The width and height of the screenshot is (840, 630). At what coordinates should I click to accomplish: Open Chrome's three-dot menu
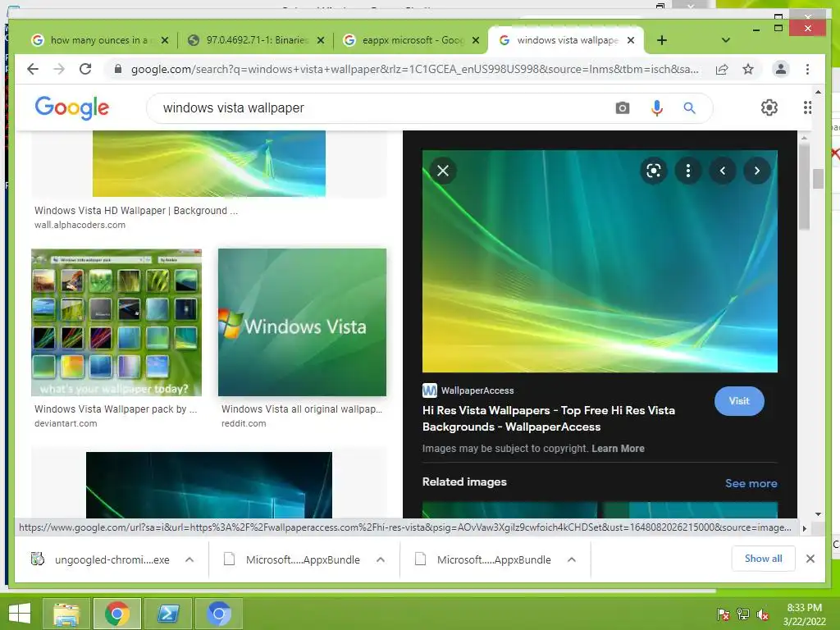(807, 69)
